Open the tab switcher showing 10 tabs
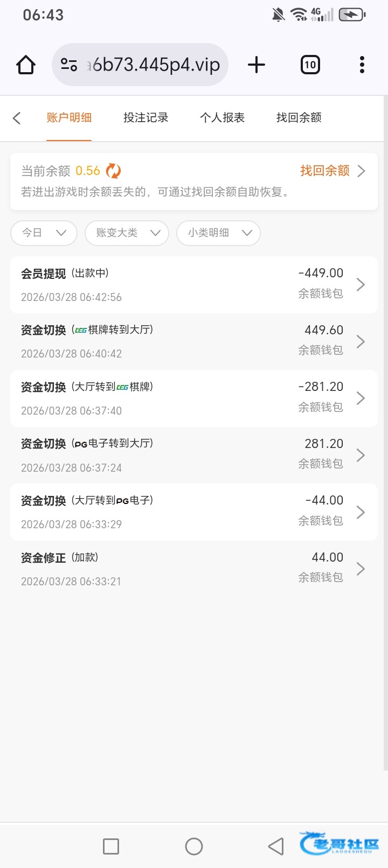 [310, 65]
